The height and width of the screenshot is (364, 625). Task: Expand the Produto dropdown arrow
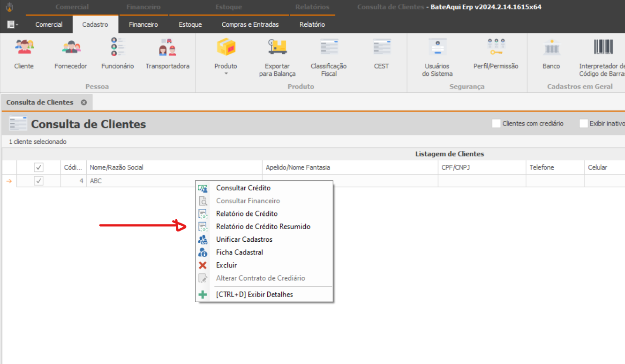(x=226, y=74)
